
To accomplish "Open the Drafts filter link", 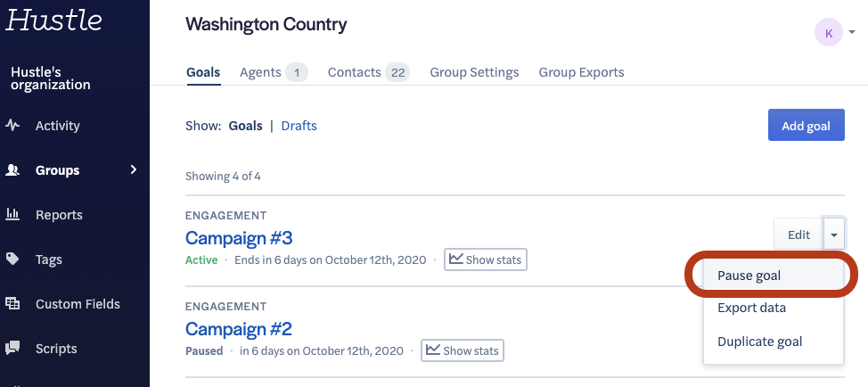I will coord(299,126).
